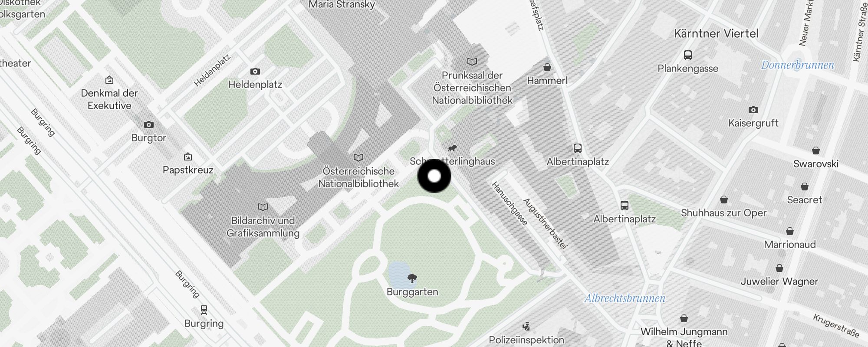Select the shop icon above Juwelier Wagner
868x347 pixels.
coord(779,268)
